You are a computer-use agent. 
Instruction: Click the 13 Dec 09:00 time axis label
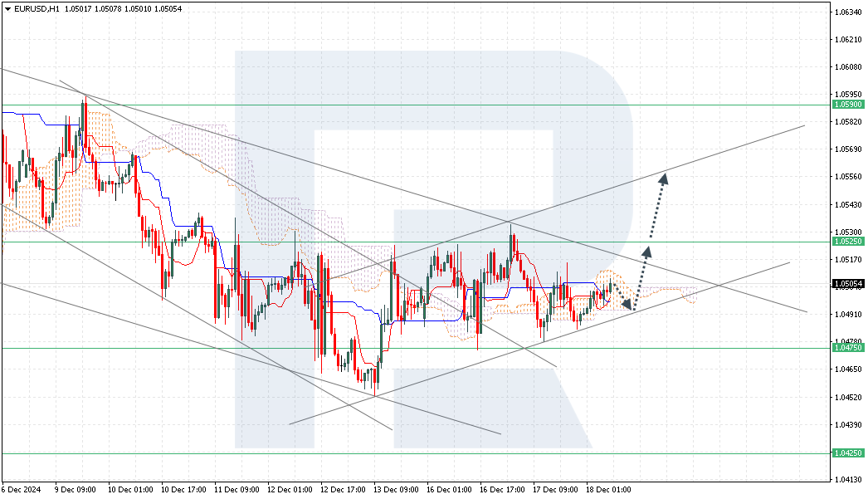coord(397,490)
